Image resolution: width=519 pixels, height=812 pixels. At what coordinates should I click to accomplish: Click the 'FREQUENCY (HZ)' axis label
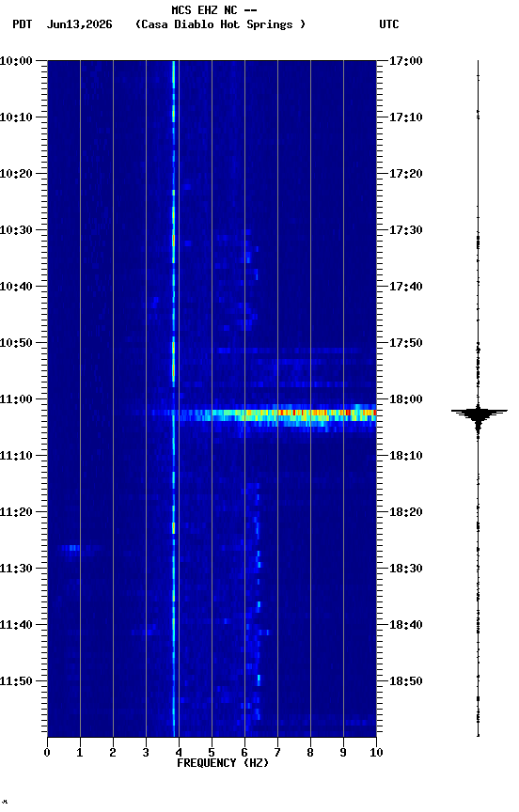tap(223, 763)
